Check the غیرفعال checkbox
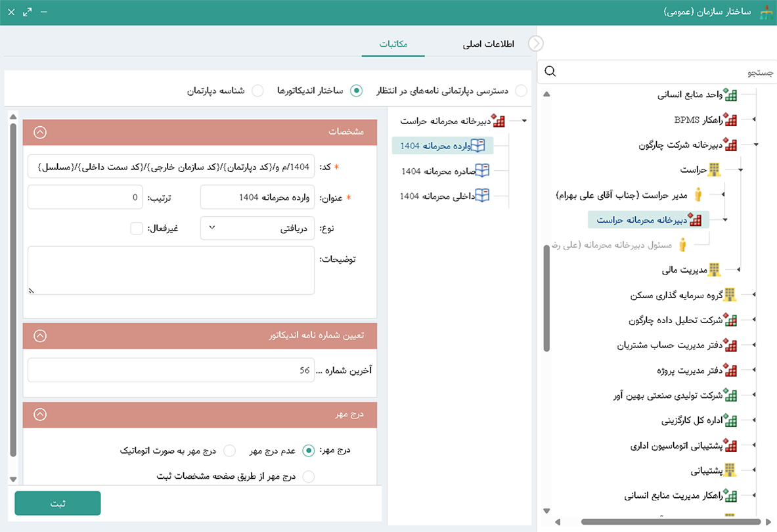The height and width of the screenshot is (532, 777). click(x=137, y=229)
